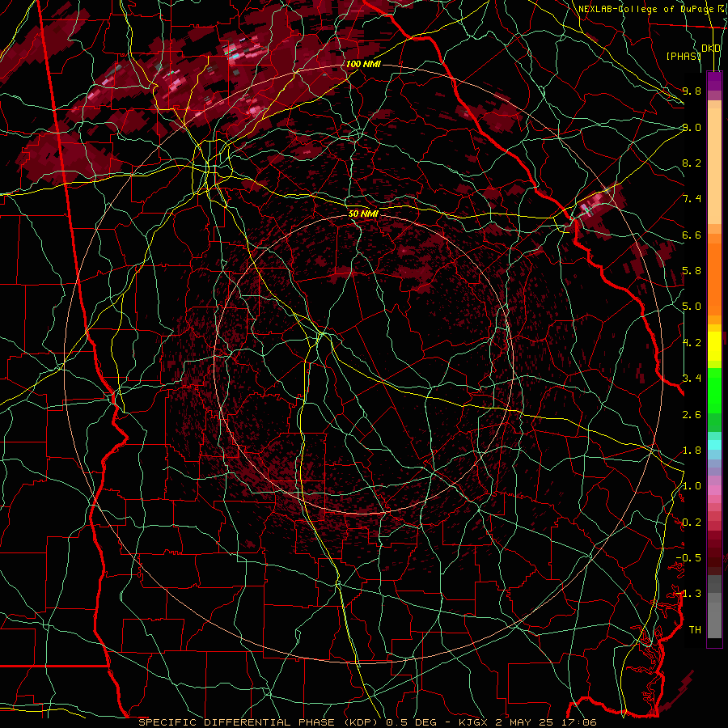This screenshot has width=728, height=728.
Task: Click the 9.0 legend value
Action: [x=692, y=127]
